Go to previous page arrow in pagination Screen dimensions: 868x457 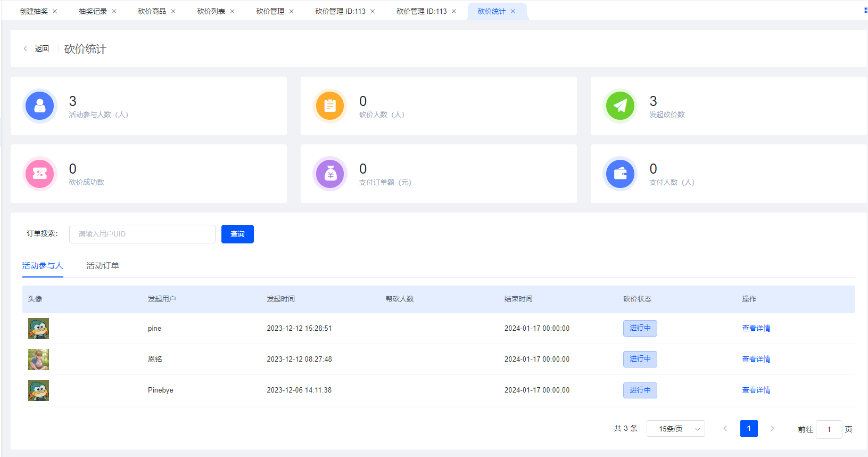725,428
